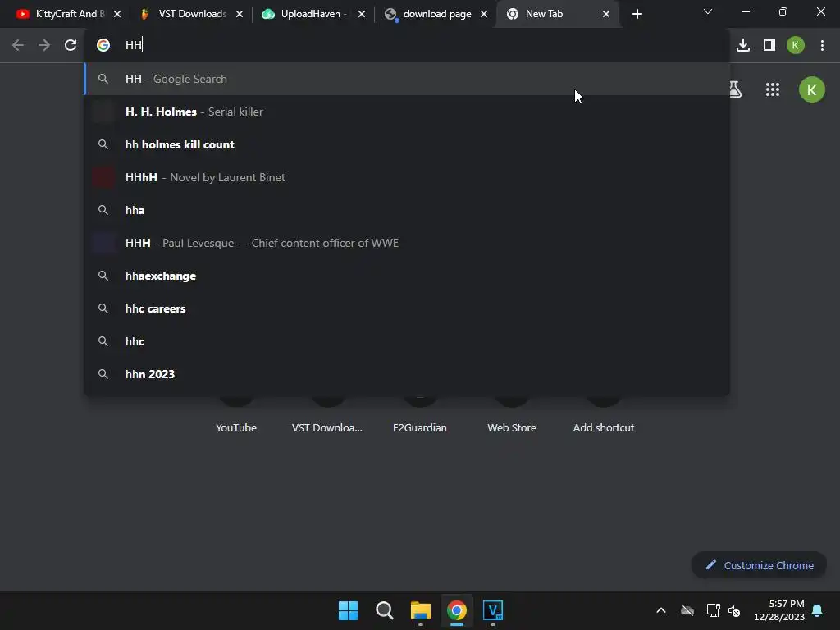Open the V app on the taskbar
The height and width of the screenshot is (630, 840).
[x=493, y=610]
